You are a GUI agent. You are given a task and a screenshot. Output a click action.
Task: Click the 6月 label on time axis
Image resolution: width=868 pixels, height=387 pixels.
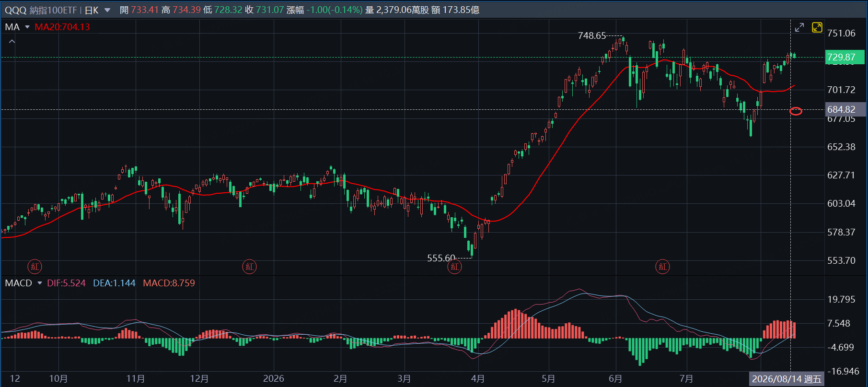click(x=615, y=379)
